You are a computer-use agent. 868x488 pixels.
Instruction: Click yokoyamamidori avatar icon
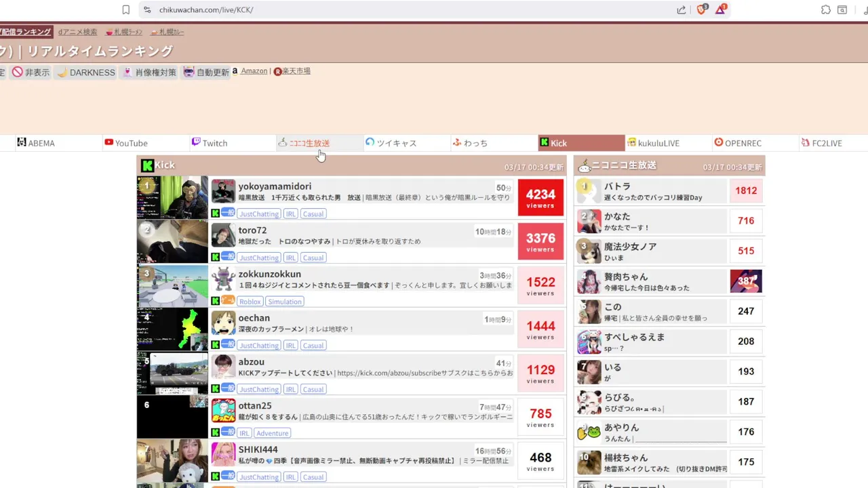coord(223,191)
